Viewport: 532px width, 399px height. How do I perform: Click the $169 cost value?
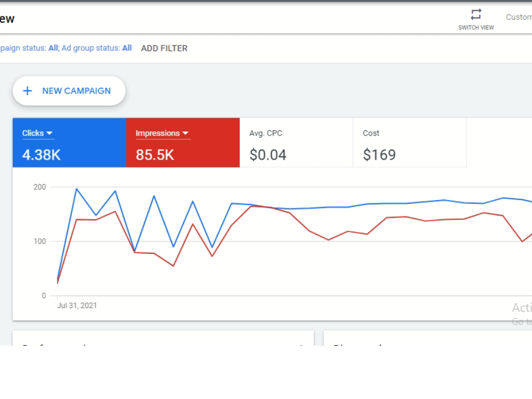coord(379,155)
